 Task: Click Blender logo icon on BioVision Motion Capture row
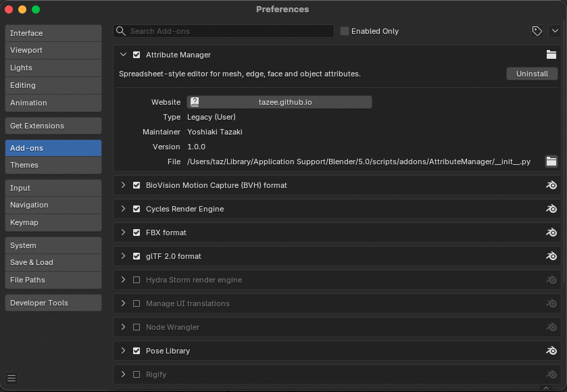point(551,185)
